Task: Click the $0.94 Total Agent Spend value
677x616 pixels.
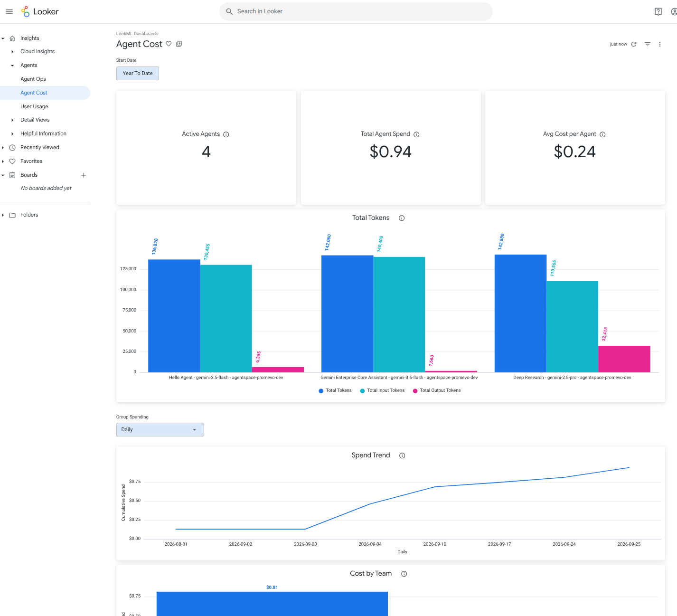Action: tap(391, 152)
